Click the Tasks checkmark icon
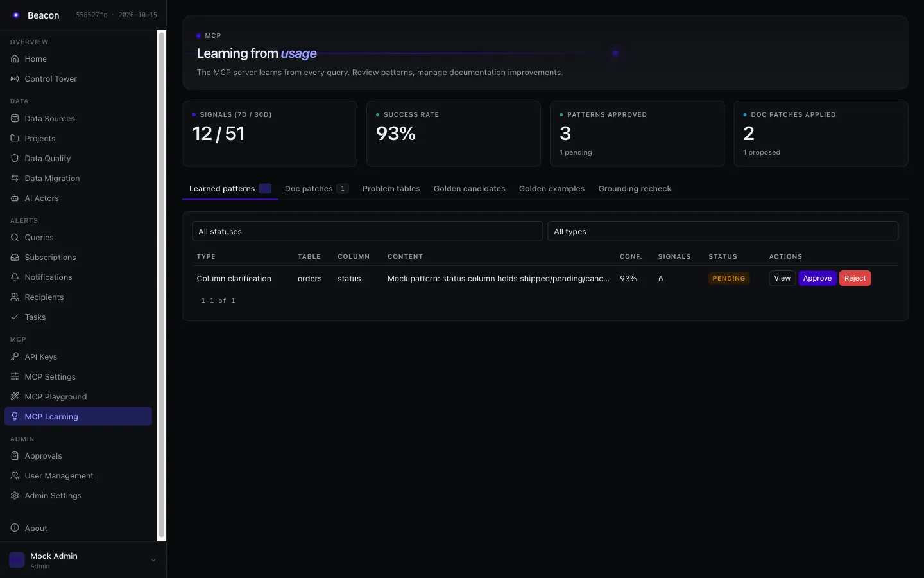Screen dimensions: 924x578 15,317
